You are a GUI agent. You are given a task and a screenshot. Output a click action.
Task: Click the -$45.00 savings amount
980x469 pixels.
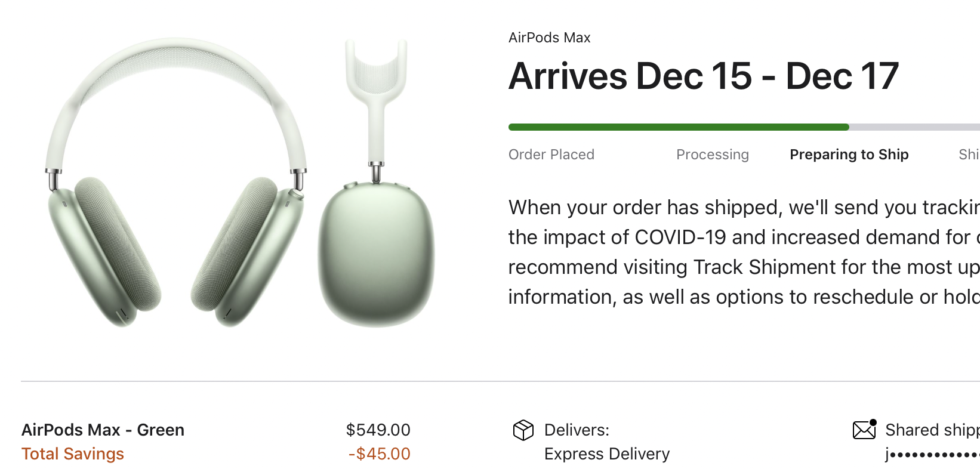379,454
